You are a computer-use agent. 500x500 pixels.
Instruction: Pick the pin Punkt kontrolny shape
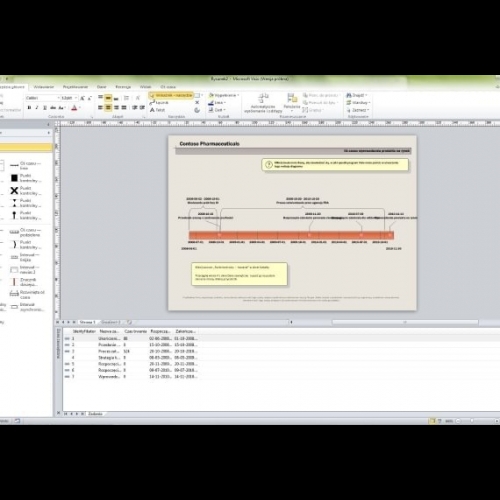click(25, 215)
